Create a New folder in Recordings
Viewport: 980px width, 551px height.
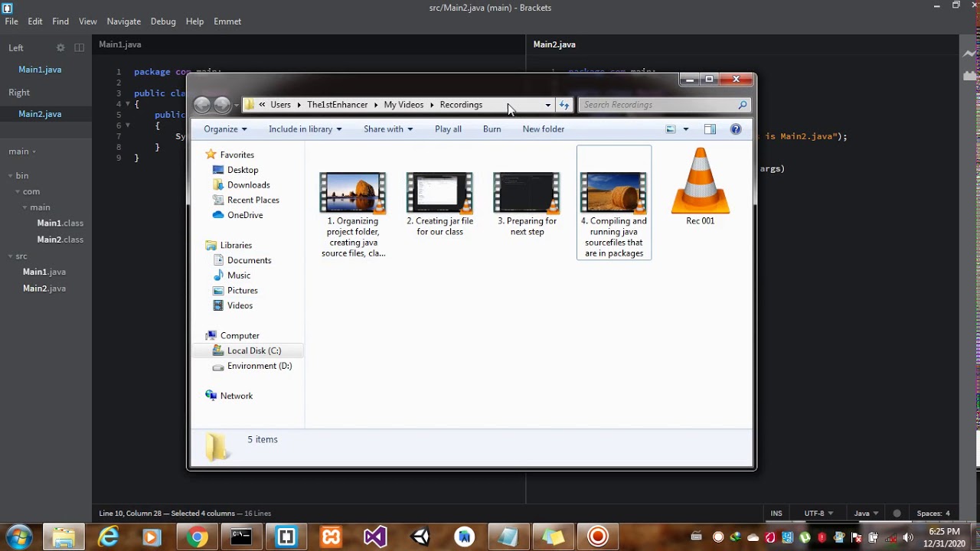[x=544, y=129]
